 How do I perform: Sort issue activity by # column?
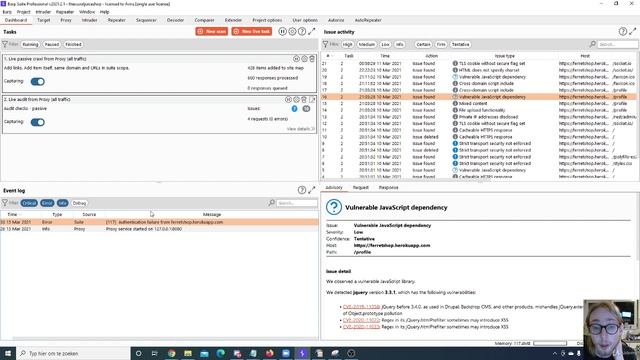tap(328, 56)
